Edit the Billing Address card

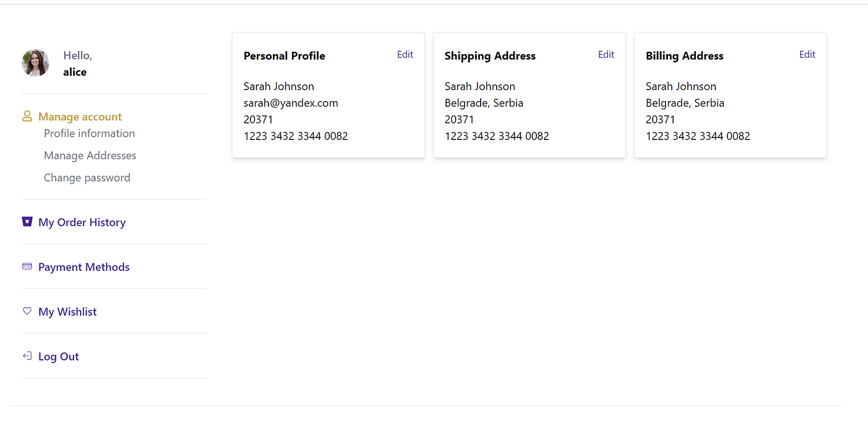click(x=807, y=55)
